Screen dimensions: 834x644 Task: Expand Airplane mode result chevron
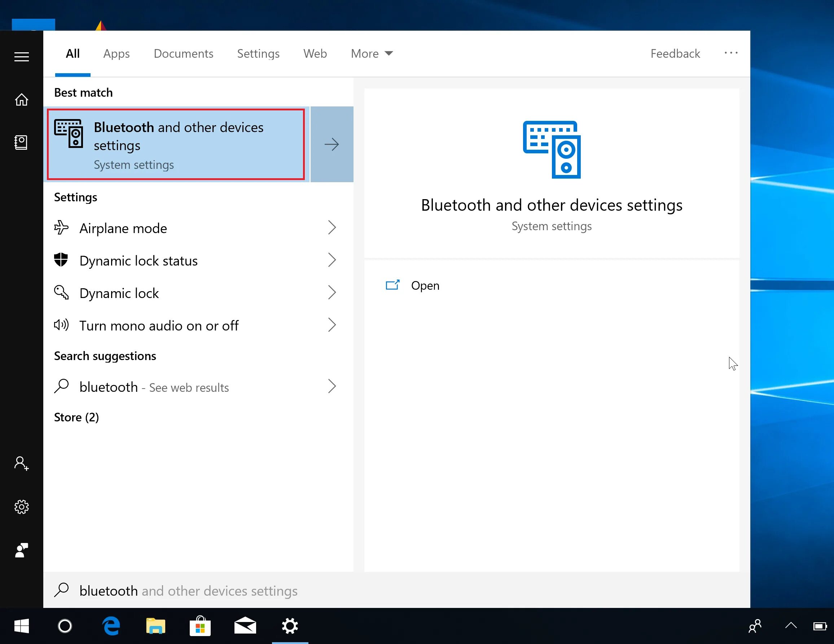coord(332,228)
